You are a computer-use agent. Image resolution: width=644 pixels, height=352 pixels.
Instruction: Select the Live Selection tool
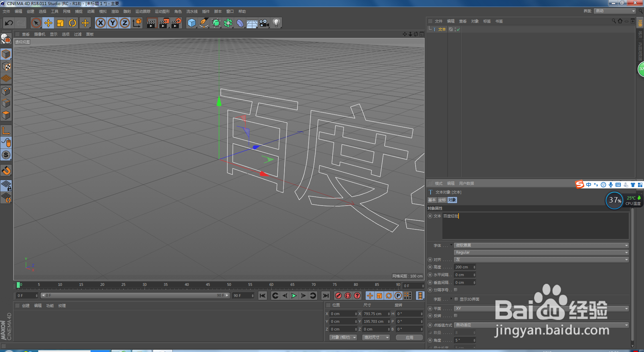(36, 23)
